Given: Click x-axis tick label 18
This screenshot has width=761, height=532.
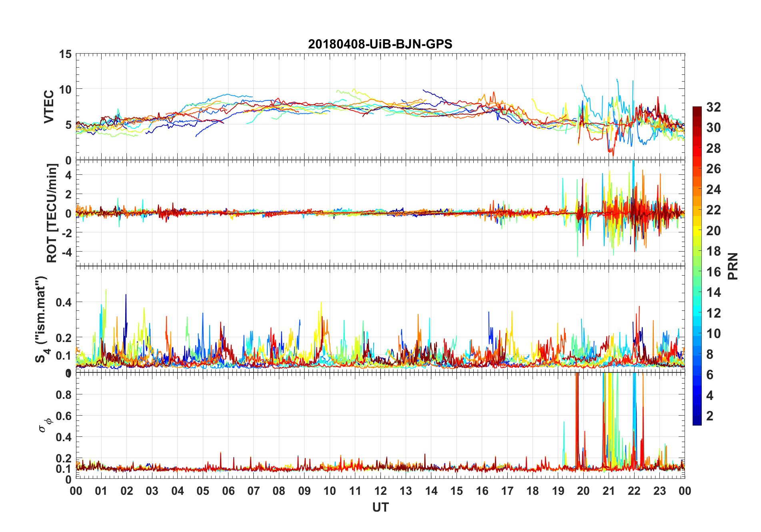Looking at the screenshot, I should (x=533, y=491).
